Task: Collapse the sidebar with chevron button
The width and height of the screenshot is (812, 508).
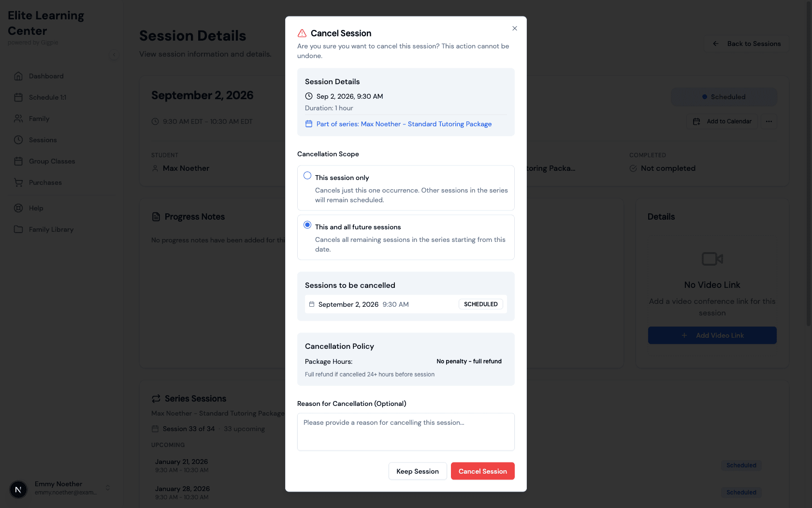Action: coord(114,55)
